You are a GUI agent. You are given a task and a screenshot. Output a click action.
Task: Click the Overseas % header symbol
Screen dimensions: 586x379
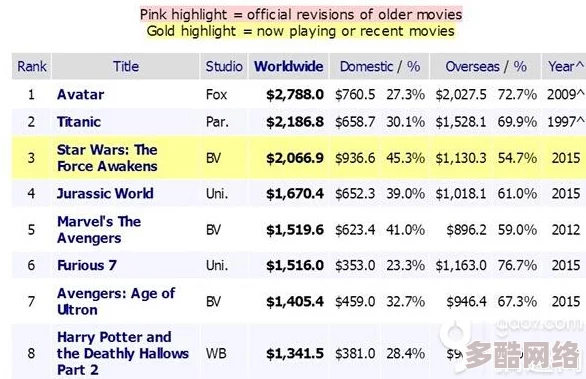[520, 67]
